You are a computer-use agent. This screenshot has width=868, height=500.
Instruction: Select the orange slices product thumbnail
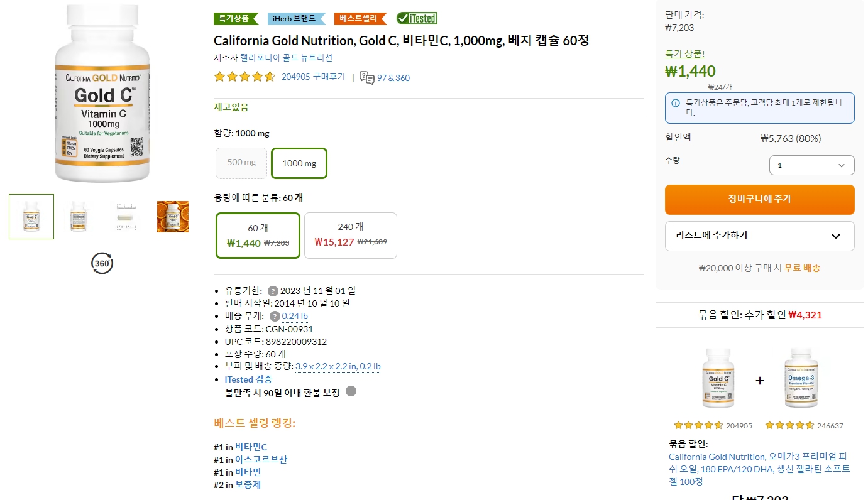tap(172, 216)
